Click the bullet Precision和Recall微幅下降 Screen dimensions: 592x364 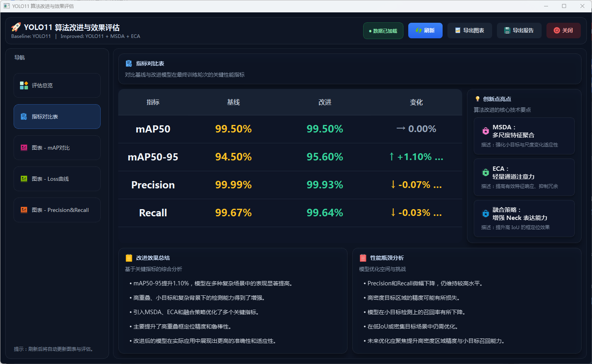click(x=424, y=283)
